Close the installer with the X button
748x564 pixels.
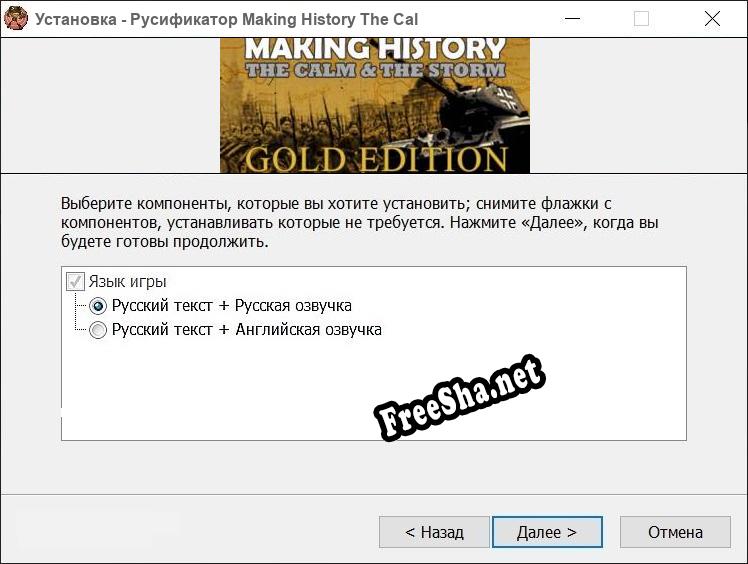point(712,19)
